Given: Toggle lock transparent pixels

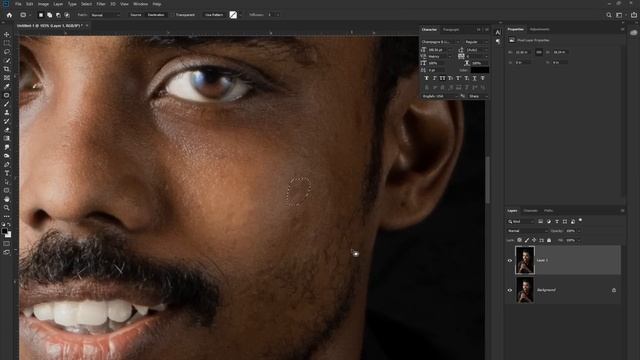Looking at the screenshot, I should point(519,240).
